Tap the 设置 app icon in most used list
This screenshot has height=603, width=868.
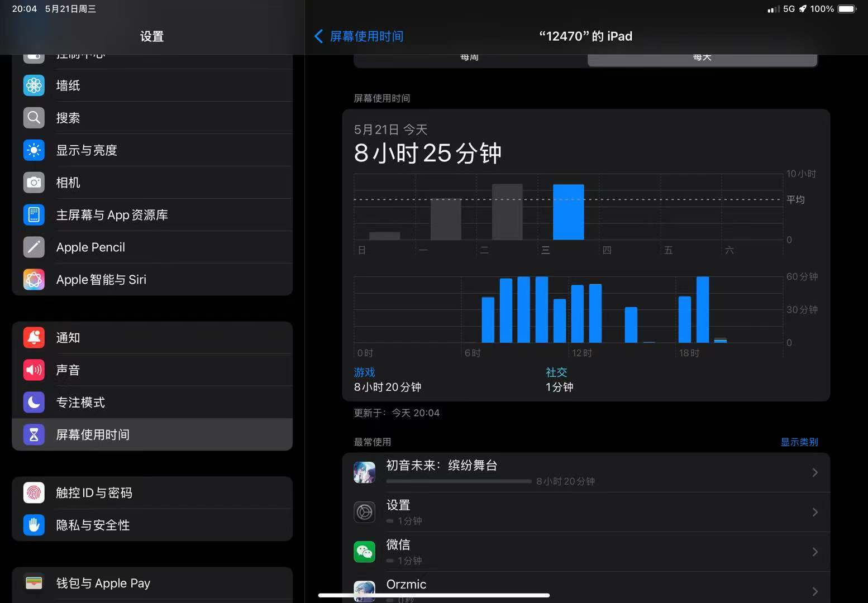[365, 513]
